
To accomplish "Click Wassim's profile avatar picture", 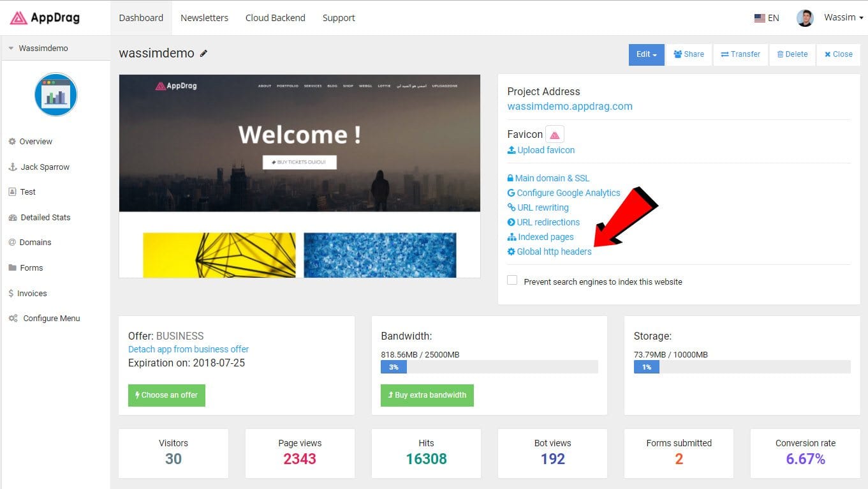I will point(805,18).
